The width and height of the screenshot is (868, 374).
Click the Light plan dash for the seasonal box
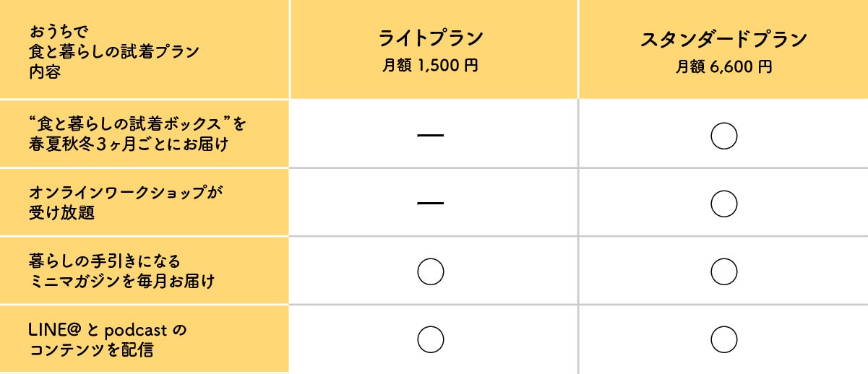pyautogui.click(x=431, y=135)
